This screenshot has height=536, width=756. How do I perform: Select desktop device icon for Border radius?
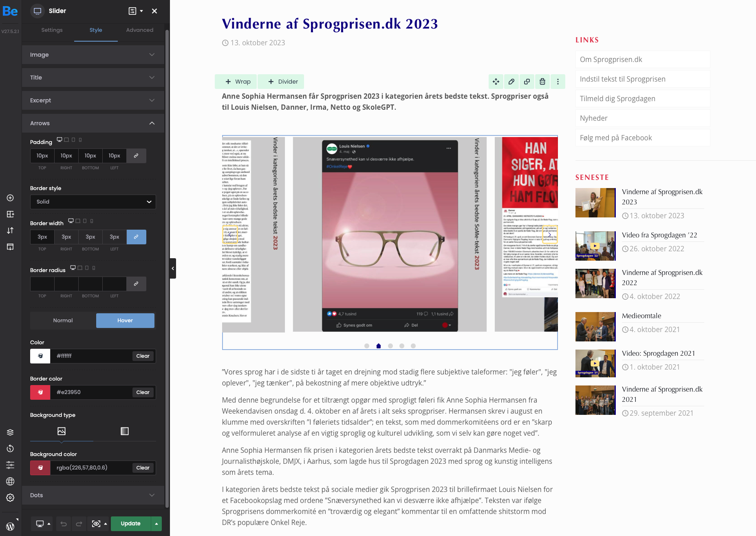click(73, 268)
